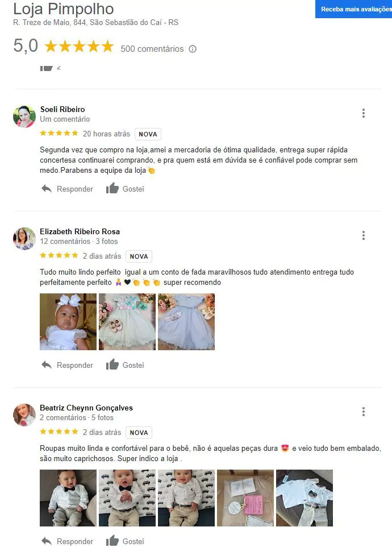
Task: Open photo of packaged order with pink card
Action: click(245, 498)
